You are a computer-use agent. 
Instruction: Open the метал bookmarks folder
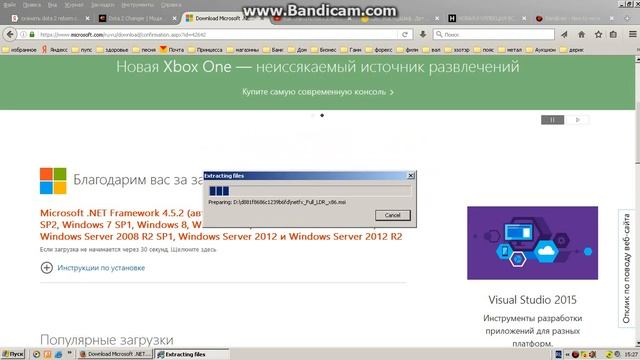[510, 50]
